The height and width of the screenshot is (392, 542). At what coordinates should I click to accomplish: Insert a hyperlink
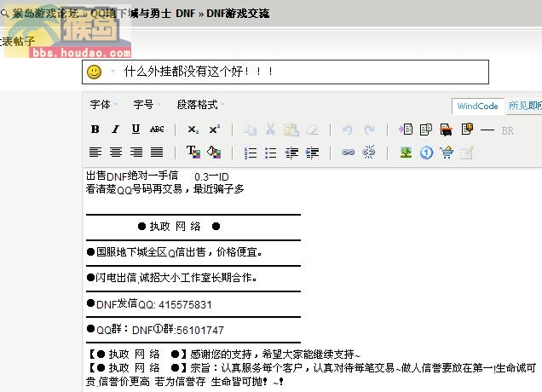pos(348,152)
